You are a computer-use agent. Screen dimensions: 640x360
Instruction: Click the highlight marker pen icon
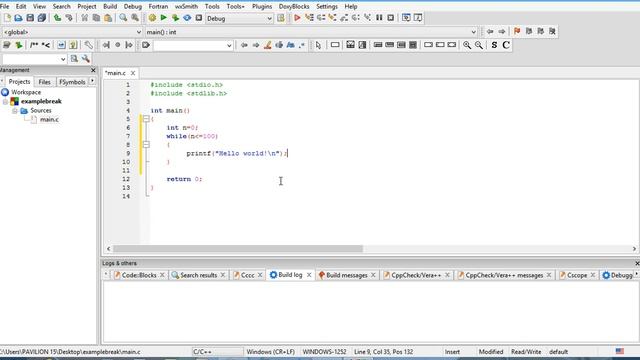[x=267, y=45]
